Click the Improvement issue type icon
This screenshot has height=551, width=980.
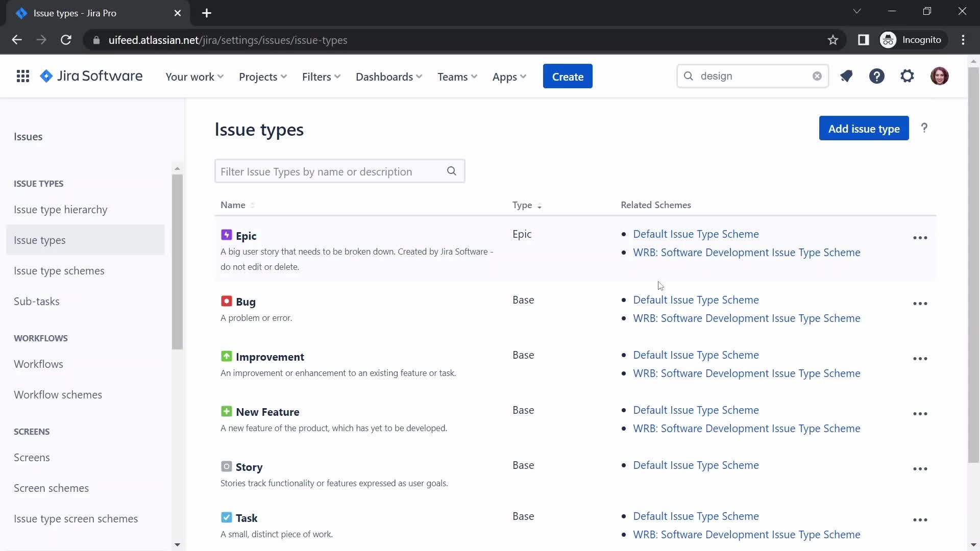pos(226,356)
